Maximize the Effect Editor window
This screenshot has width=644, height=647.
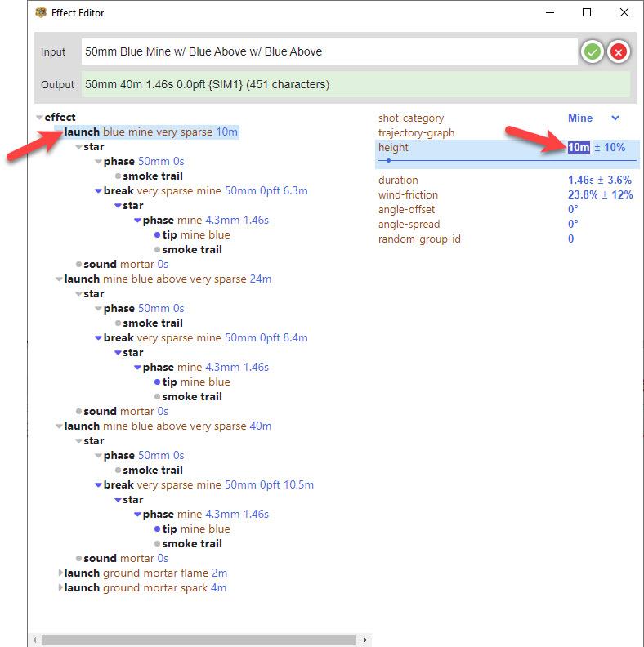click(x=587, y=12)
